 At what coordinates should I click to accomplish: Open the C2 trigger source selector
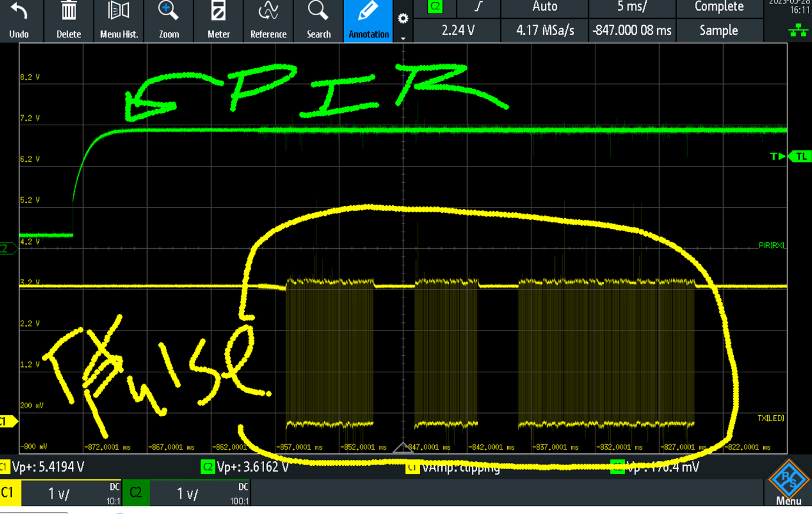pos(434,7)
